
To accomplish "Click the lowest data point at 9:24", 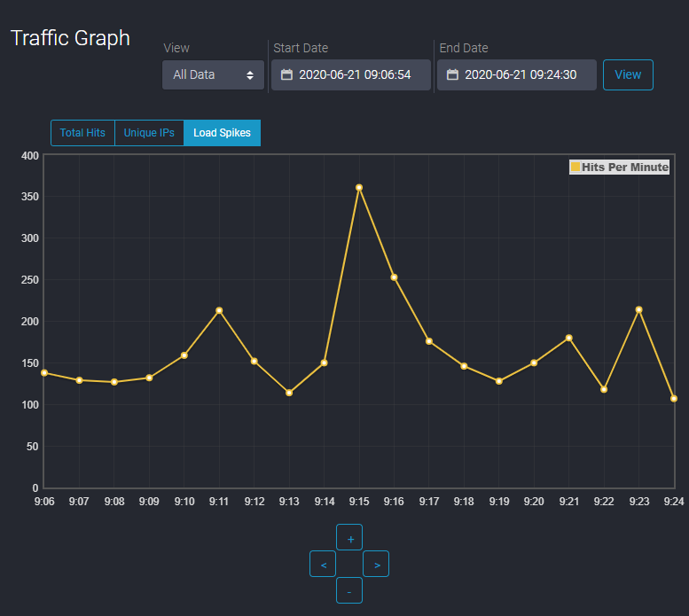I will [x=674, y=398].
